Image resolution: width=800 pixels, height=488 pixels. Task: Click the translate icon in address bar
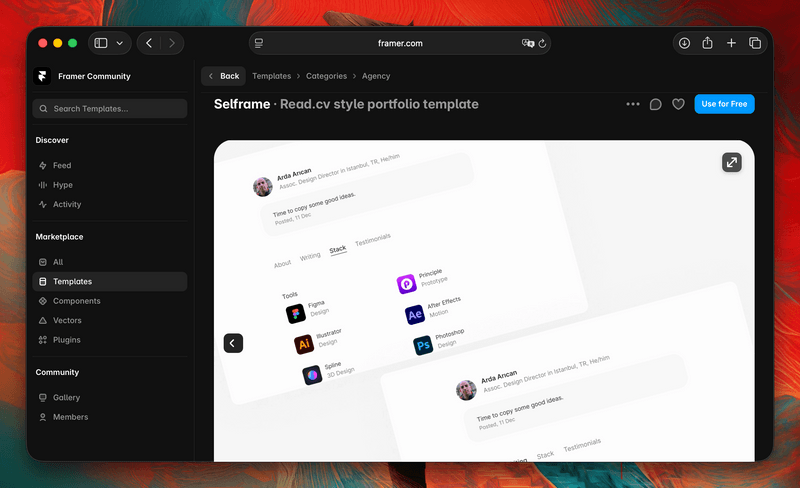pos(528,43)
